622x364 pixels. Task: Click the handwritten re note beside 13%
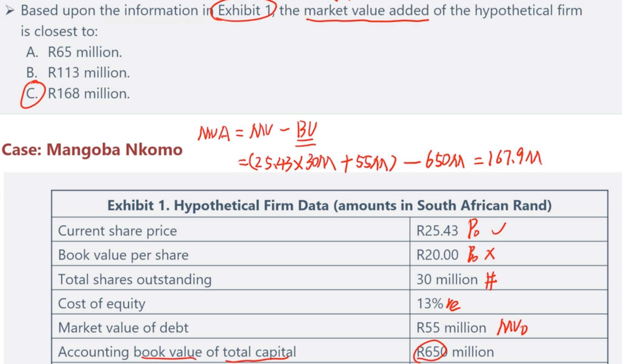click(x=453, y=304)
